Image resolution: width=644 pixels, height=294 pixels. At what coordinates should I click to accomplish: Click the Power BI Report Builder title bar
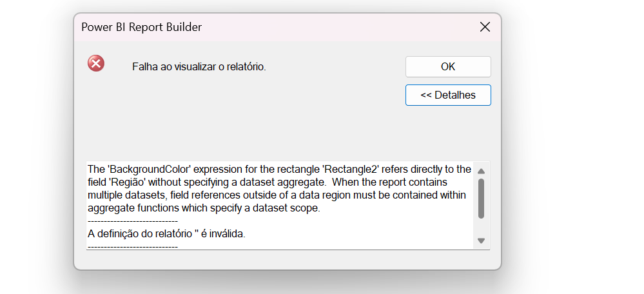258,27
